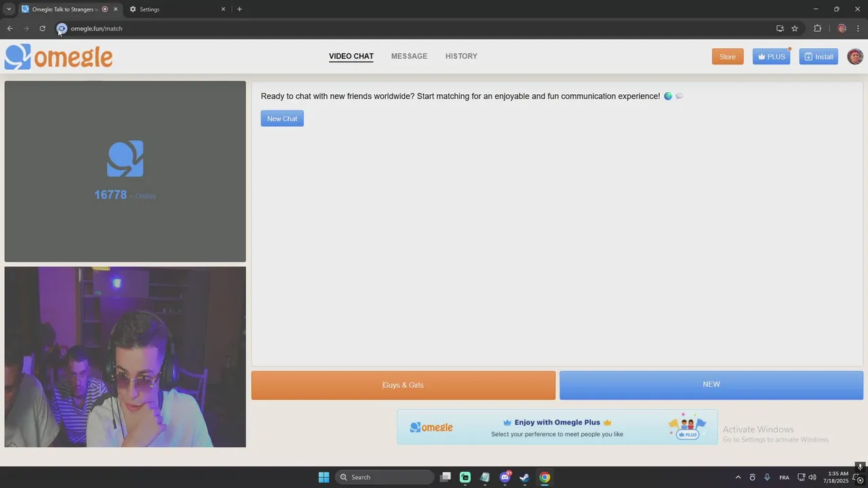
Task: Open the VIDEO CHAT tab
Action: (x=351, y=56)
